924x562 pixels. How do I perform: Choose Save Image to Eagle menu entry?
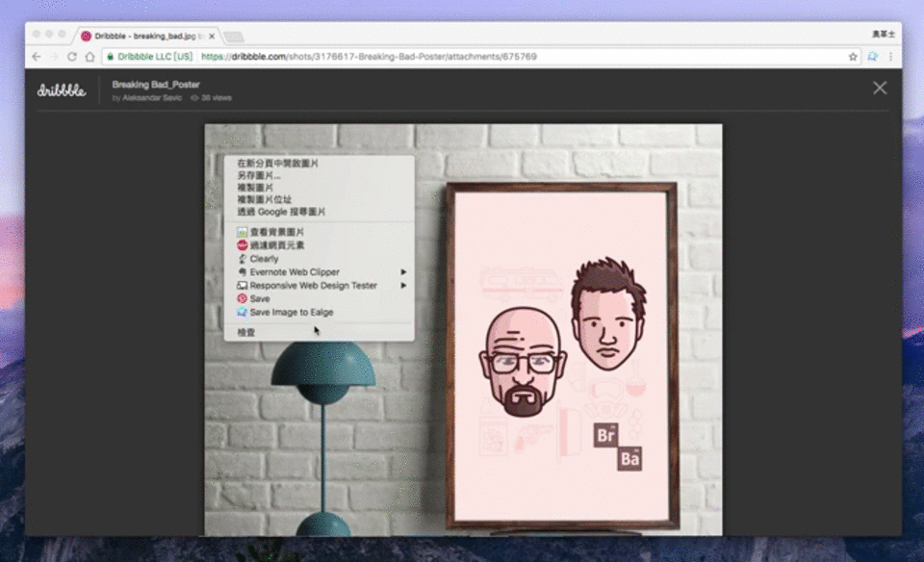[291, 312]
